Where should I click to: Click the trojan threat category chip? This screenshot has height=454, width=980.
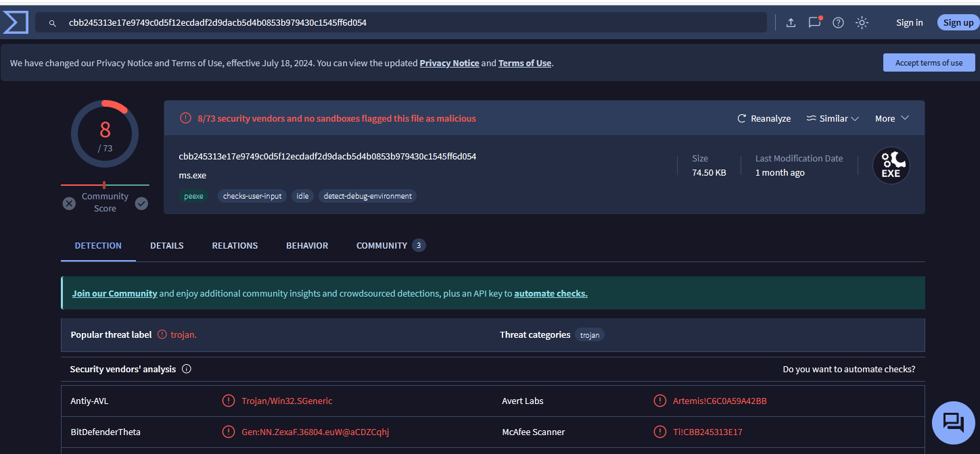click(x=590, y=334)
